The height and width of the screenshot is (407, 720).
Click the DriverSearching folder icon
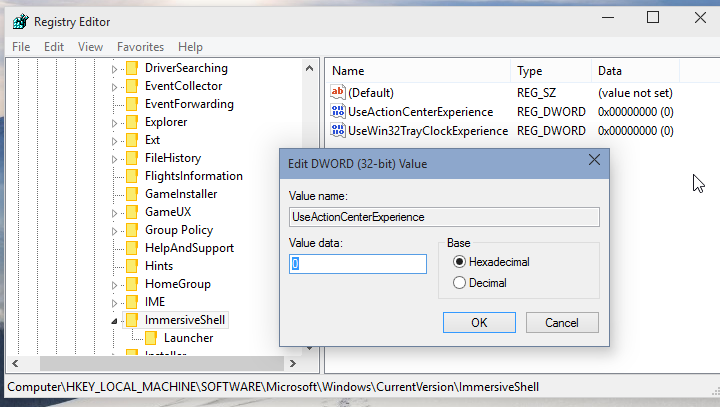point(132,68)
